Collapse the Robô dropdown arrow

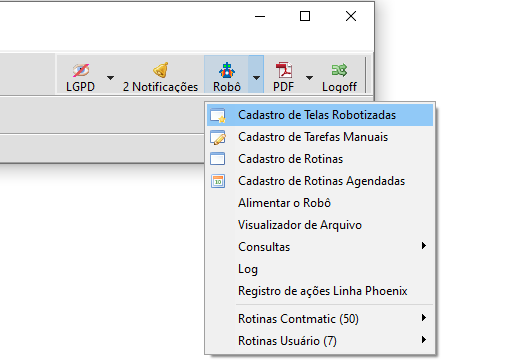click(256, 78)
